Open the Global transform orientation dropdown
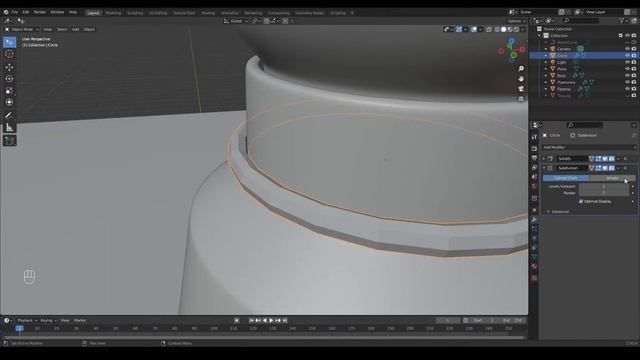 [236, 21]
